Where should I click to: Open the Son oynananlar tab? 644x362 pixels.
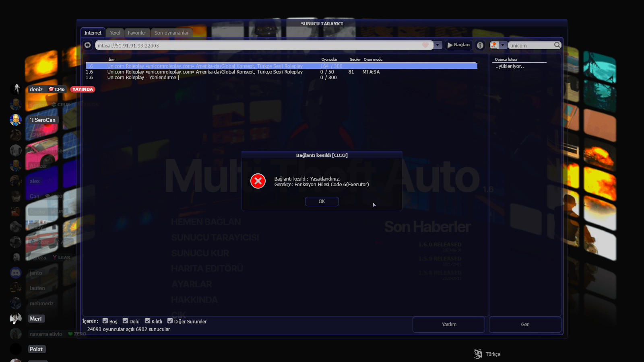171,33
